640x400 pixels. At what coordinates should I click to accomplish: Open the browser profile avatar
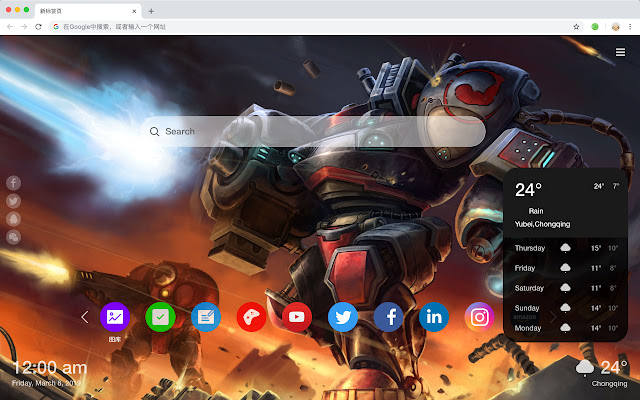[616, 27]
